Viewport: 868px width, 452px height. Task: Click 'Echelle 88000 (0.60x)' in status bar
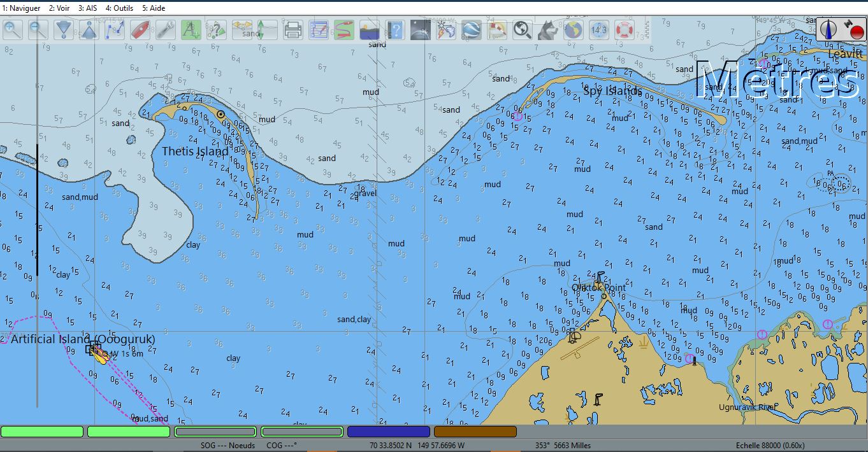pyautogui.click(x=770, y=446)
